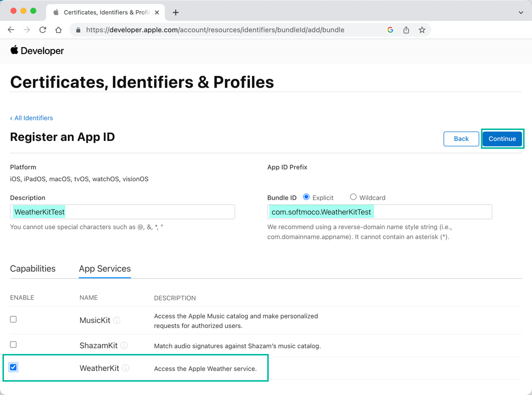Enable the ShazamKit checkbox

(x=13, y=345)
